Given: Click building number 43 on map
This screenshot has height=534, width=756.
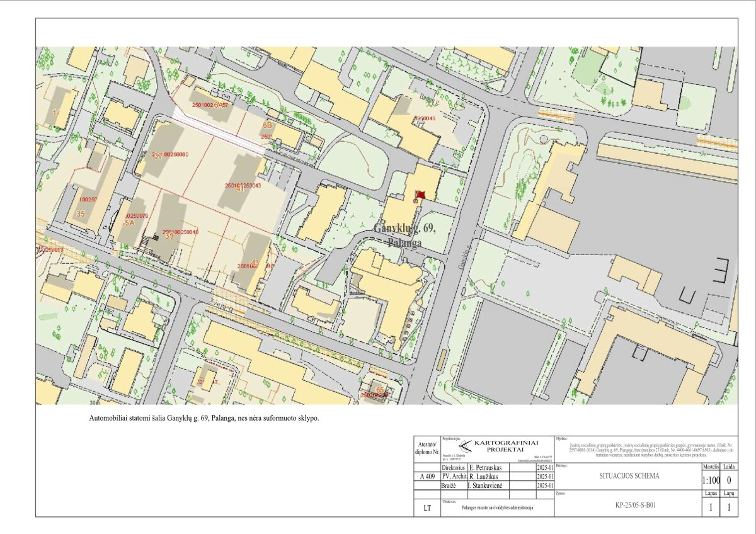Looking at the screenshot, I should pos(255,263).
